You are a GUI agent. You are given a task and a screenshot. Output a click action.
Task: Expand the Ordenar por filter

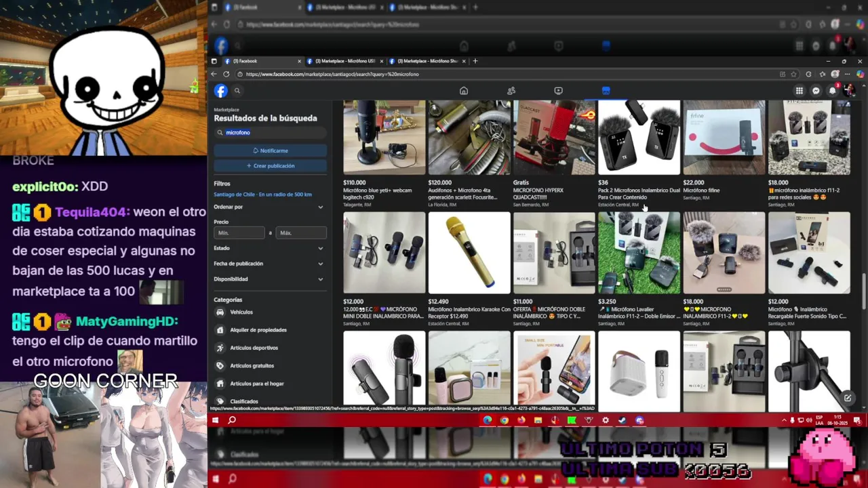(x=269, y=207)
